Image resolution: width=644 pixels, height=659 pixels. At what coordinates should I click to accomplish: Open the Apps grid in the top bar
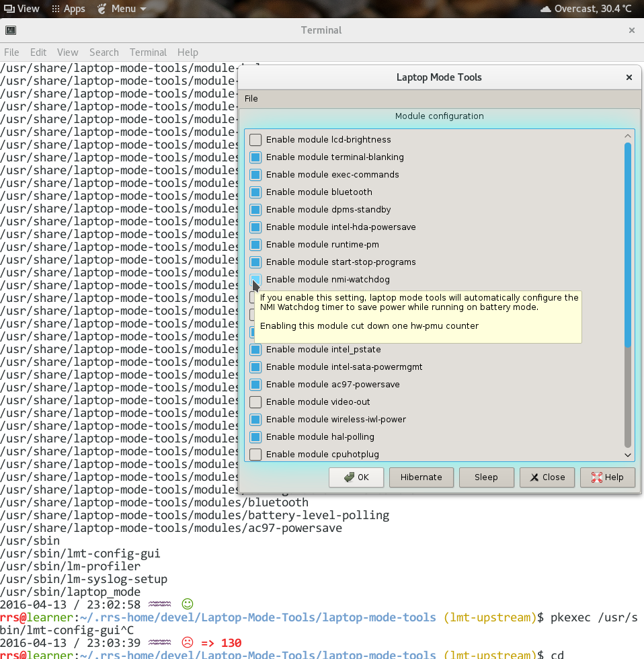point(56,9)
